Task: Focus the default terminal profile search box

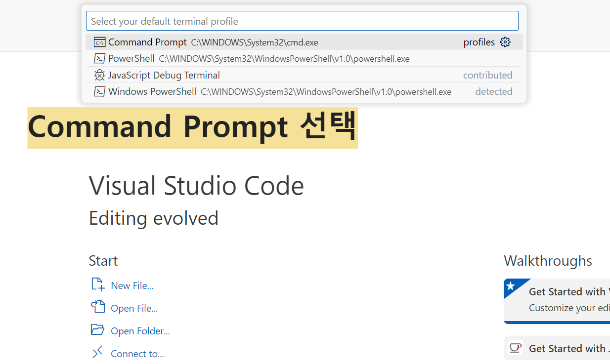Action: coord(302,21)
